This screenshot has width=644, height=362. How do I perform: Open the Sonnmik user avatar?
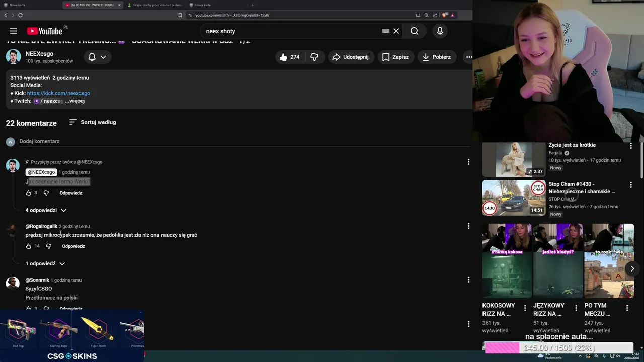tap(13, 283)
